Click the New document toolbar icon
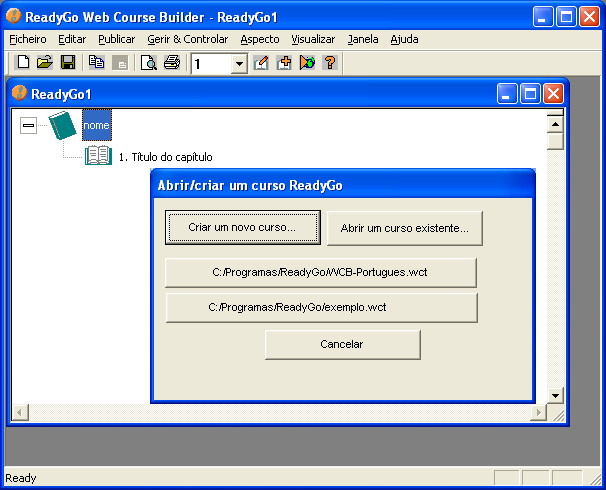606x490 pixels. coord(23,63)
